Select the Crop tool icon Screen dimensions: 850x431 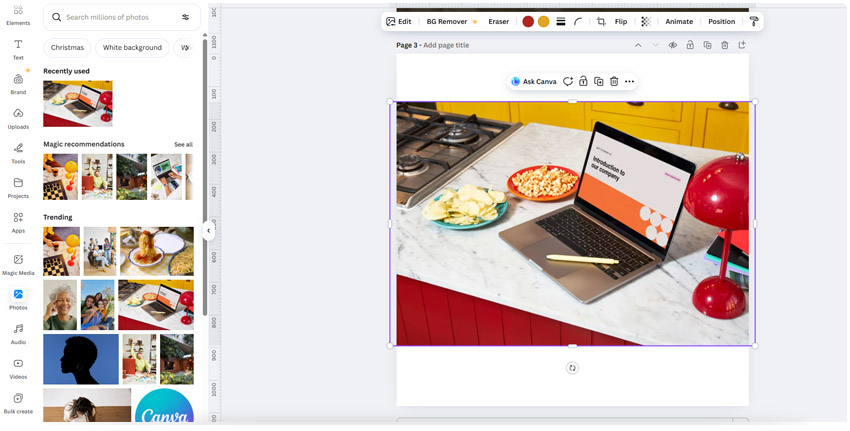(601, 22)
